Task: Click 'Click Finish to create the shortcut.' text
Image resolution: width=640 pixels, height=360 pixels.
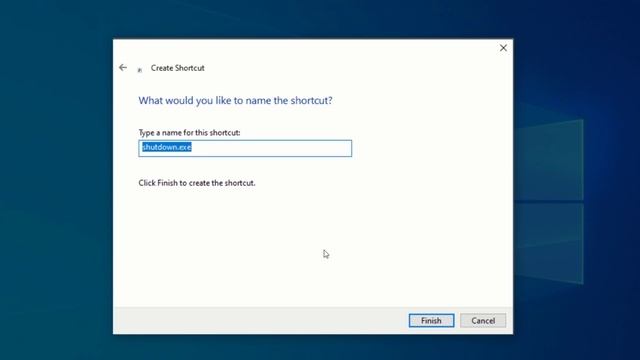Action: pos(197,183)
